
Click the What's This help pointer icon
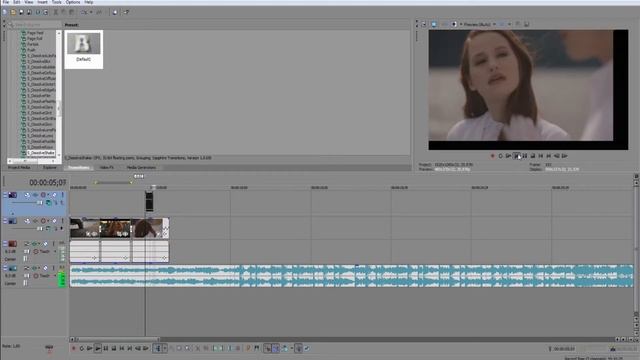(x=126, y=12)
